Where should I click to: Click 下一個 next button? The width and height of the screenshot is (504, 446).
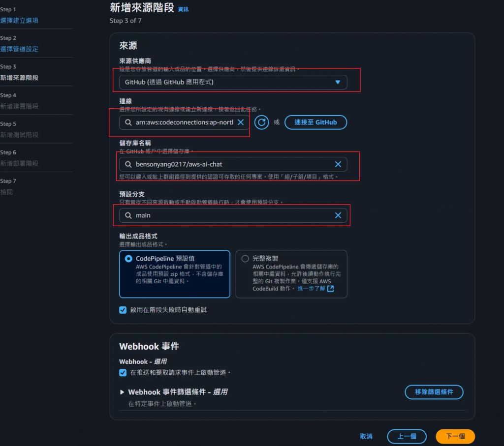point(455,436)
